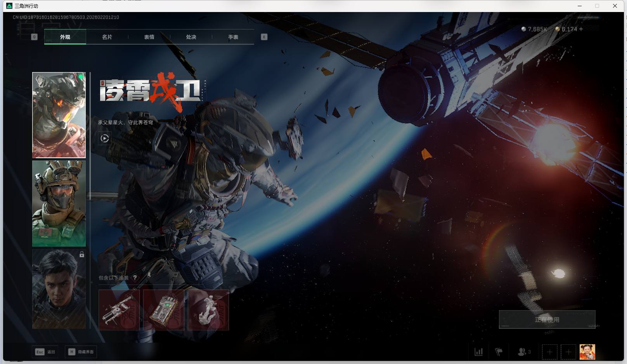This screenshot has width=627, height=364.
Task: Open the 表情 tab
Action: coord(149,37)
